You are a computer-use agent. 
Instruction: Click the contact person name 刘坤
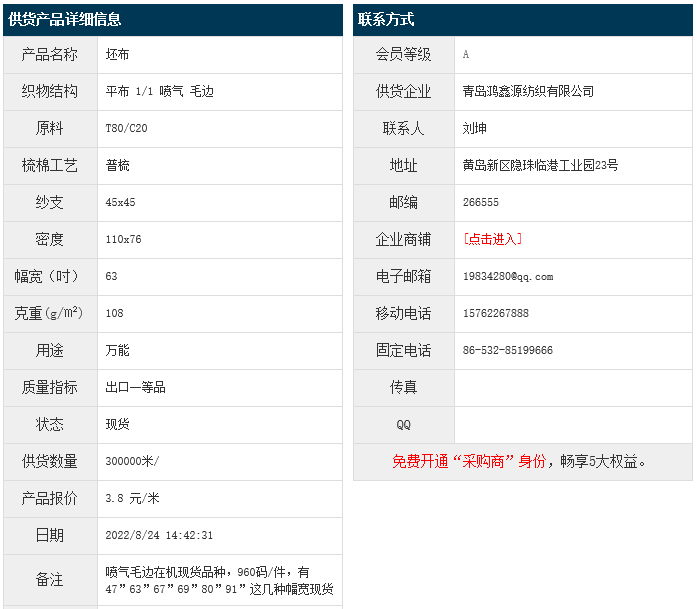pos(475,128)
